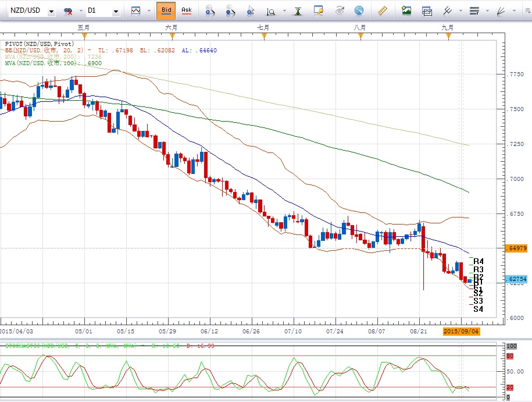Expand the vertical zoom dropdown arrow
The width and height of the screenshot is (532, 402).
tap(284, 11)
